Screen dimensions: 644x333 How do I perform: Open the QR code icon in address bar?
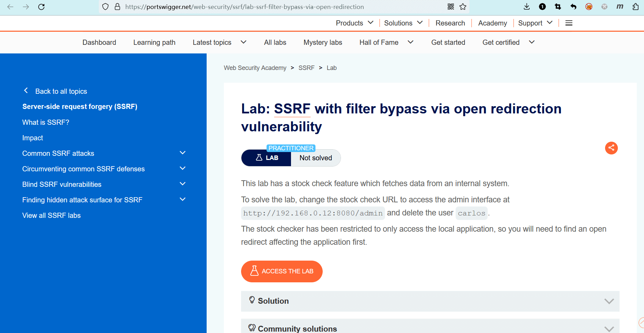(451, 7)
